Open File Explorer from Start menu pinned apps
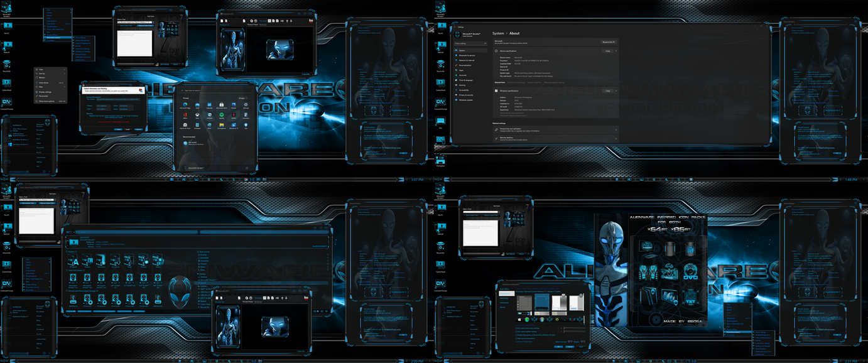Image resolution: width=868 pixels, height=363 pixels. pyautogui.click(x=222, y=126)
